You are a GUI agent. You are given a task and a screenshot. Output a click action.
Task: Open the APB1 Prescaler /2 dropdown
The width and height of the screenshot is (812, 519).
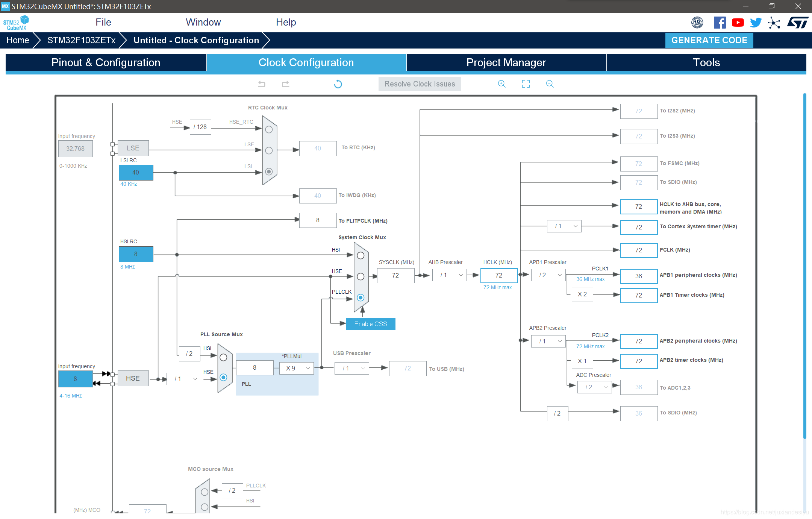pos(548,275)
